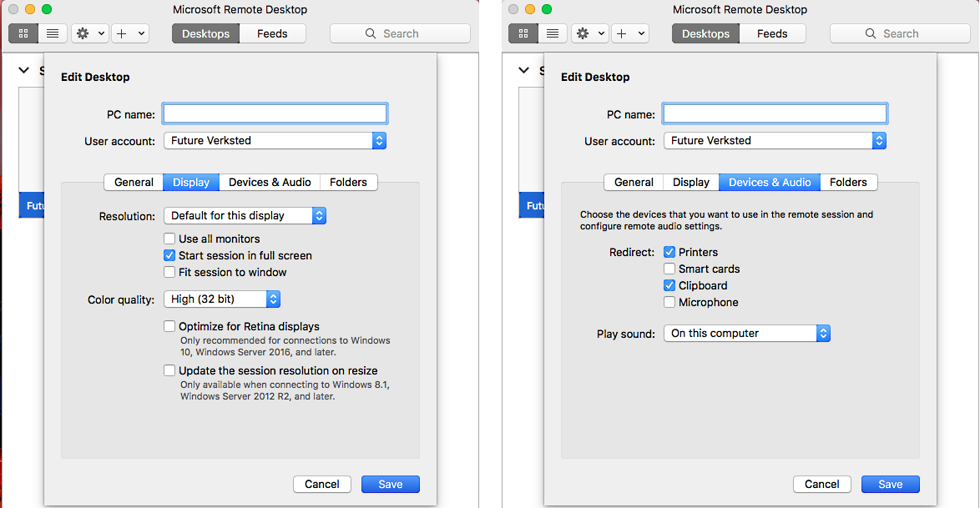The width and height of the screenshot is (980, 508).
Task: Click the add (+) toolbar icon
Action: (124, 33)
